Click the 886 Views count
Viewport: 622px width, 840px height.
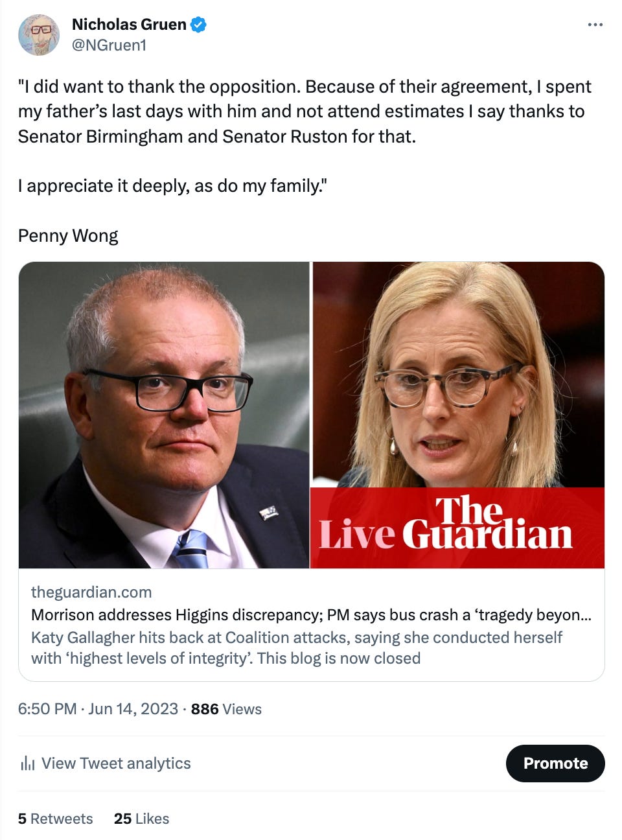(x=226, y=709)
